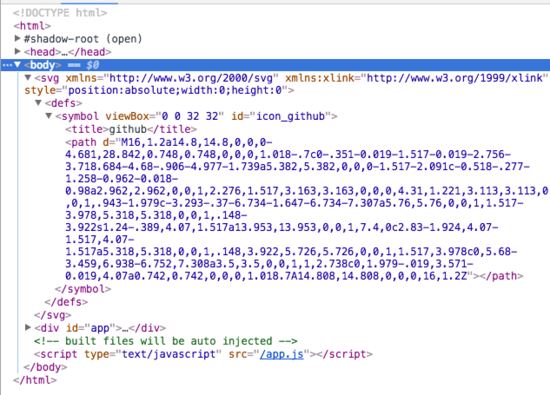Select the <title>github</title> row
The height and width of the screenshot is (395, 550).
(131, 129)
